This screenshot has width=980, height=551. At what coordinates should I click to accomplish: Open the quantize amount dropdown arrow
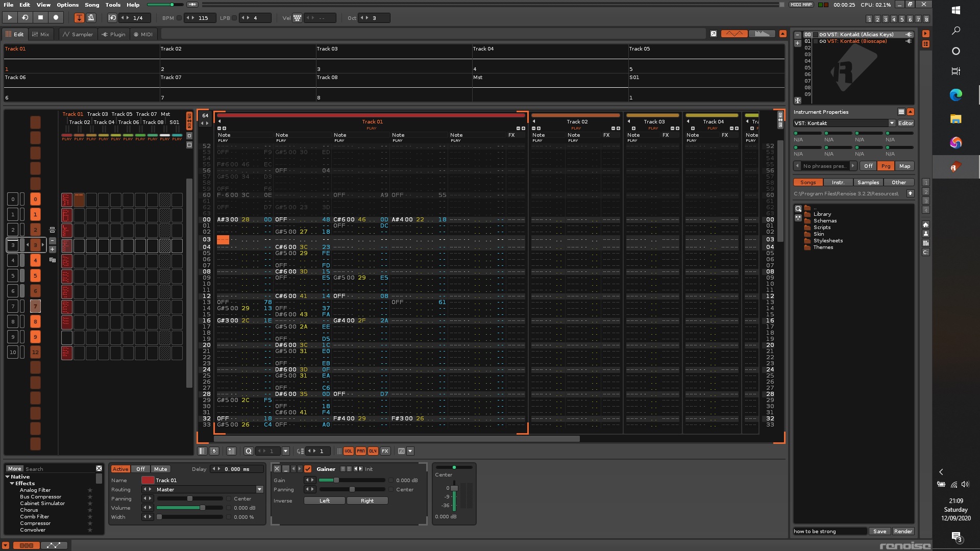coord(286,451)
